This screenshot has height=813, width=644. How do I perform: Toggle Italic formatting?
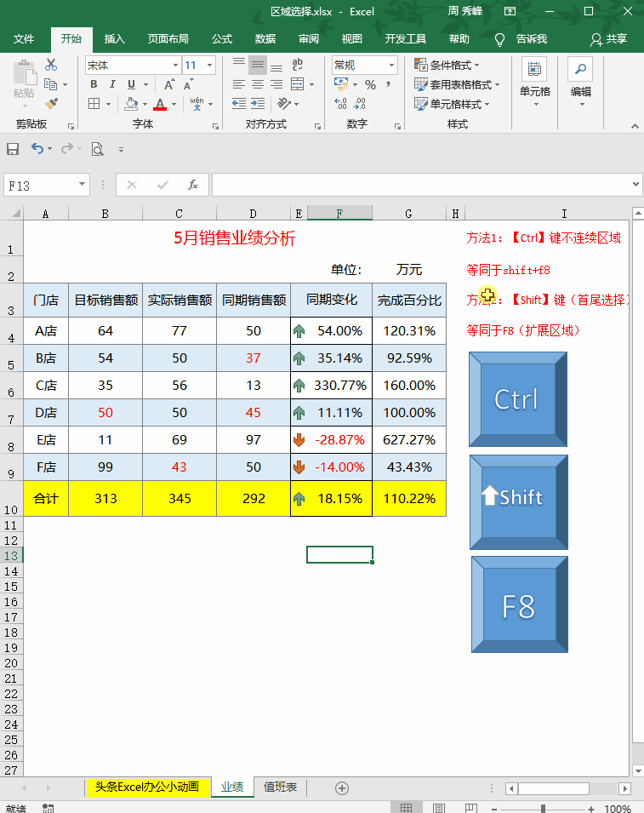[112, 84]
